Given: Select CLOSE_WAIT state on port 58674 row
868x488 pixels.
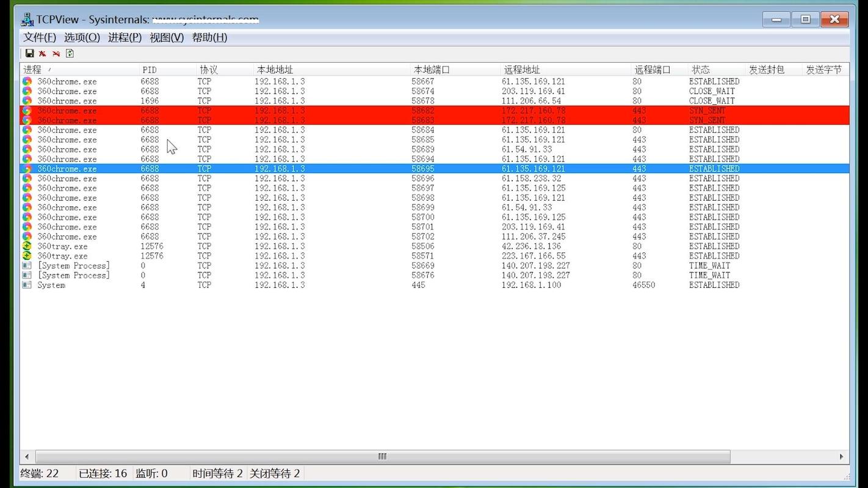Looking at the screenshot, I should [x=712, y=91].
